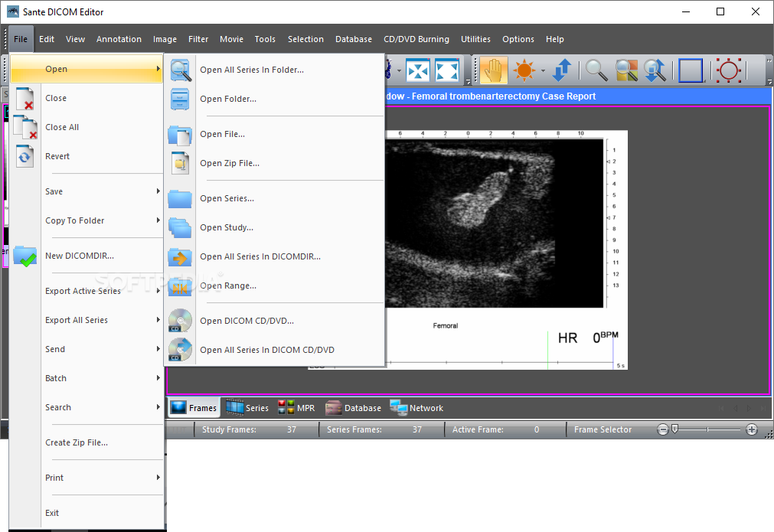This screenshot has width=774, height=532.
Task: Switch to the MPR tab
Action: (x=296, y=408)
